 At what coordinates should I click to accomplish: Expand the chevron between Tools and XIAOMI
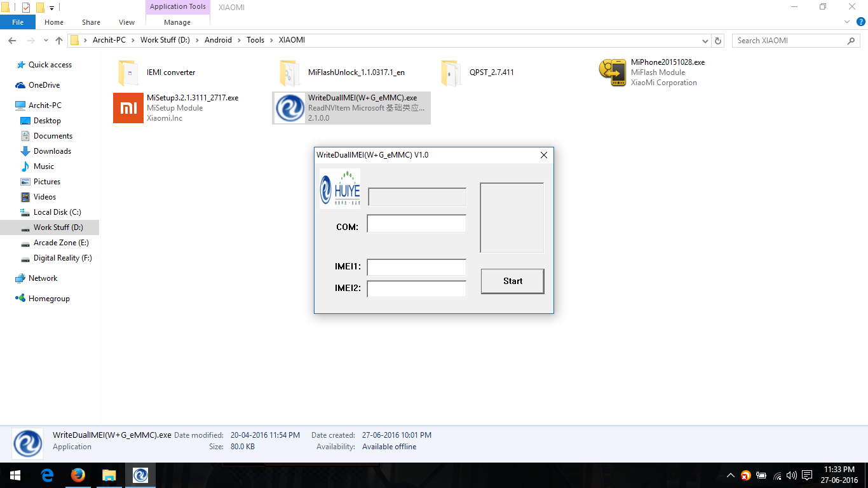[x=271, y=40]
